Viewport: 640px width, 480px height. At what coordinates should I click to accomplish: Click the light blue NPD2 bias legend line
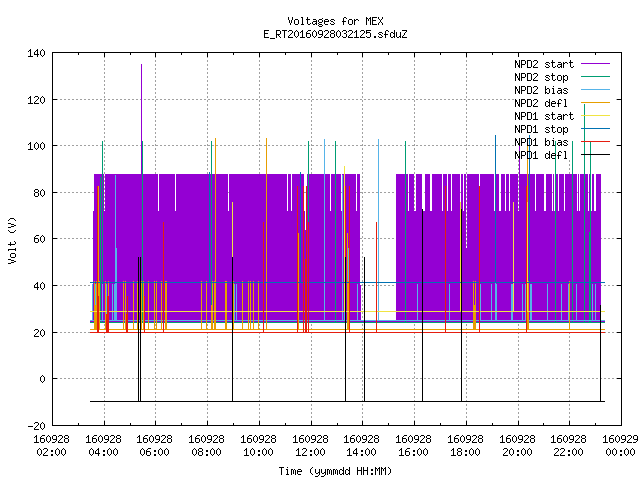(596, 90)
